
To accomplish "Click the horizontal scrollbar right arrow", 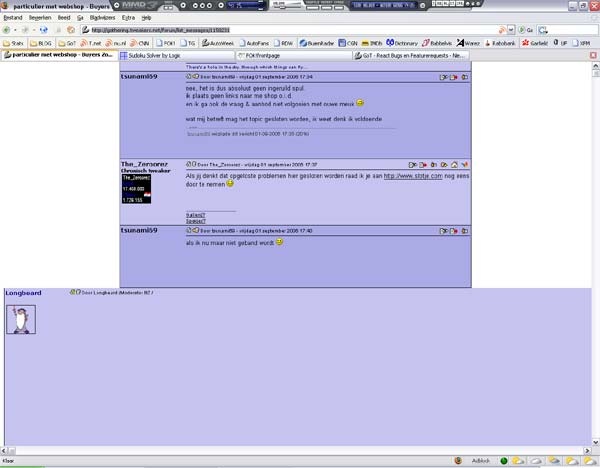I will 587,451.
